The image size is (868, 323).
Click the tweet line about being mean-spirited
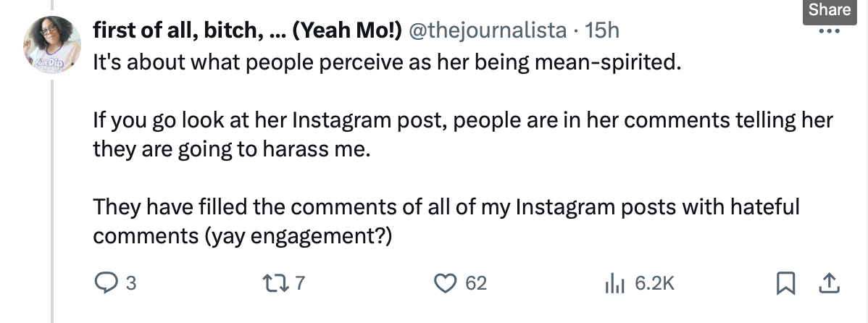(x=388, y=62)
